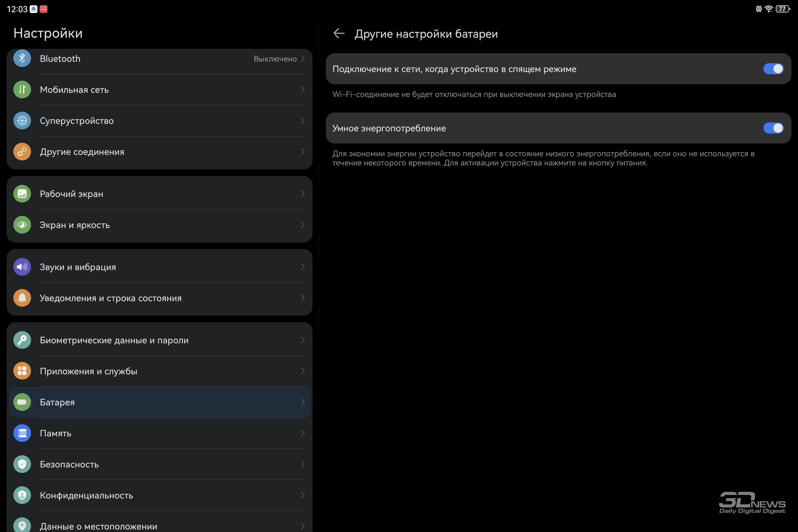
Task: Open Конфиденциальность via its chevron
Action: click(303, 495)
